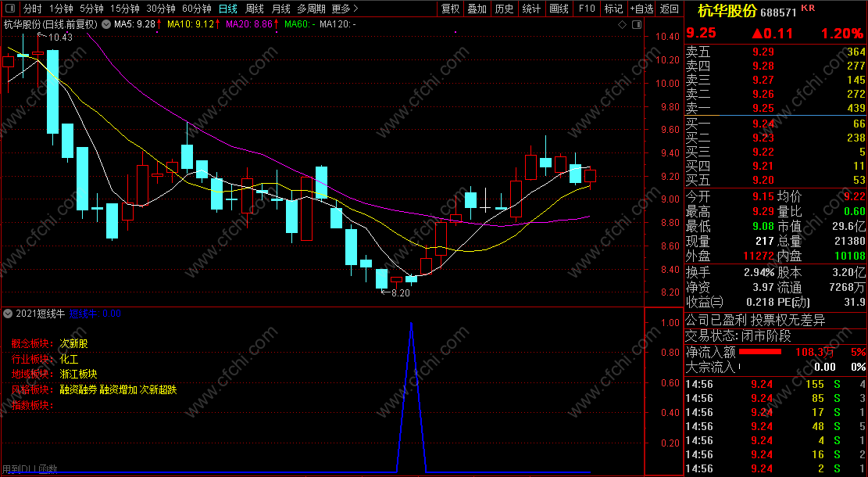This screenshot has width=868, height=477.
Task: Click the MA120 label
Action: tap(338, 24)
